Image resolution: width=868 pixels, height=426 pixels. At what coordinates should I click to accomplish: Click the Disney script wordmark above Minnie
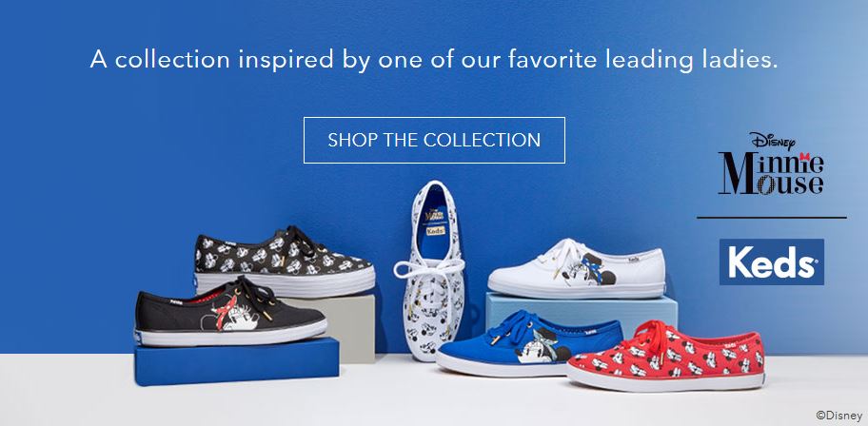pos(772,141)
